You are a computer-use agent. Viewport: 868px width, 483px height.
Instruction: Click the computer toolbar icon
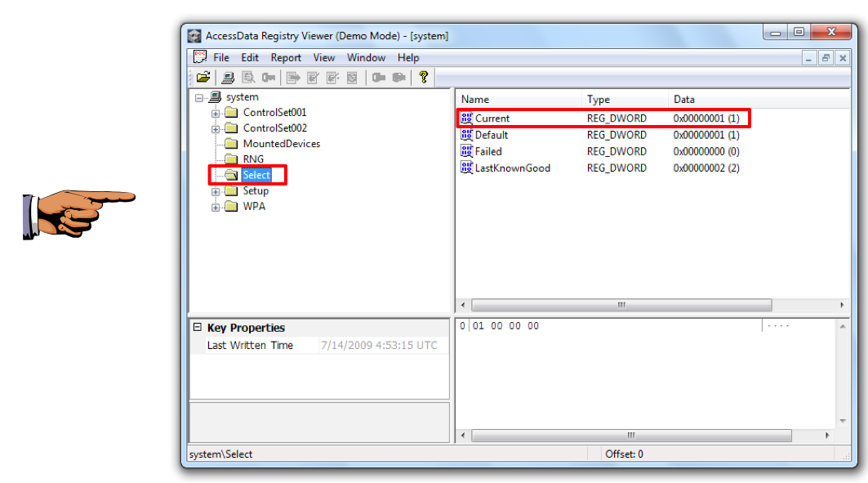point(228,78)
